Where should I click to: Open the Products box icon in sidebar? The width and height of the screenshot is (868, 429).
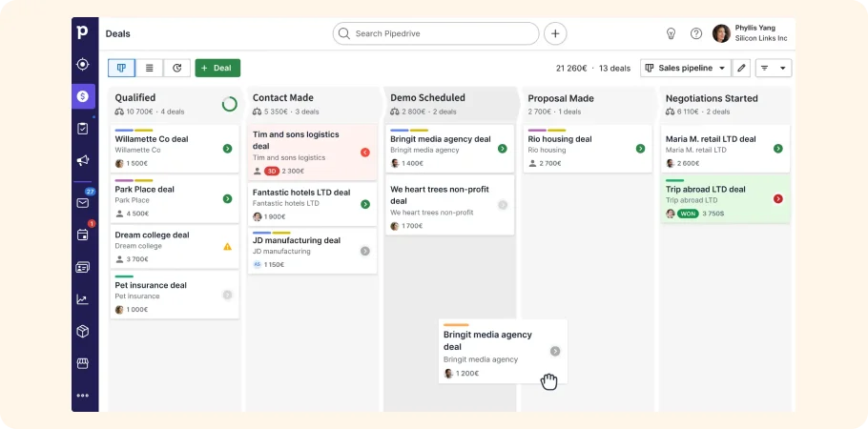82,331
